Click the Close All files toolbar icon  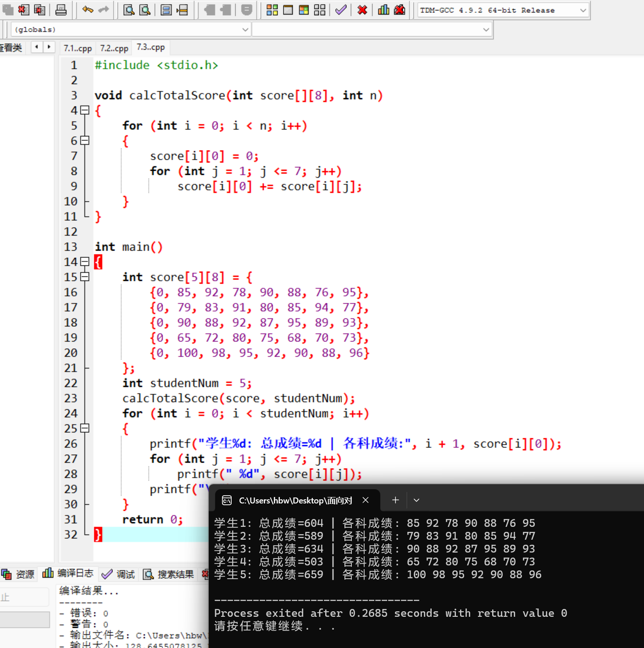pyautogui.click(x=40, y=10)
